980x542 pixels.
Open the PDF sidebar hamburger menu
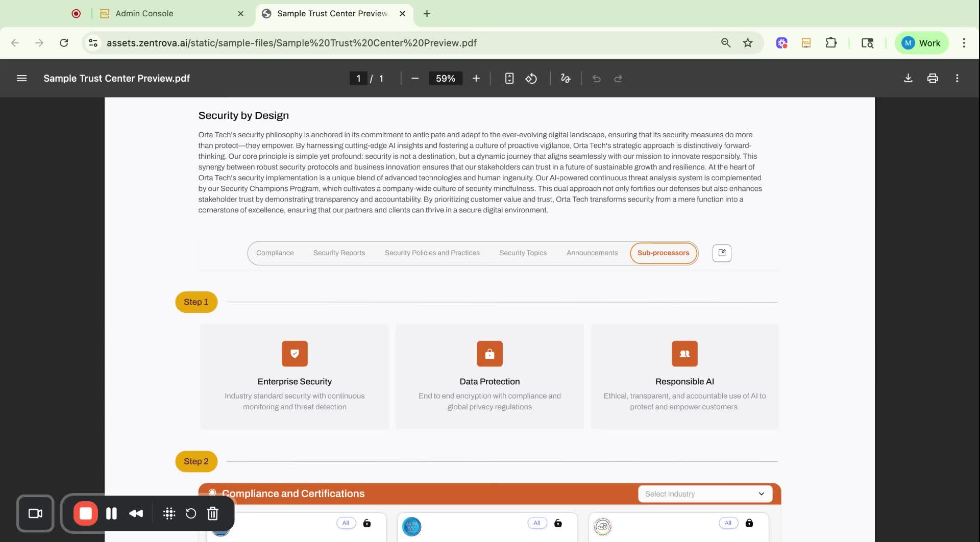click(x=21, y=78)
